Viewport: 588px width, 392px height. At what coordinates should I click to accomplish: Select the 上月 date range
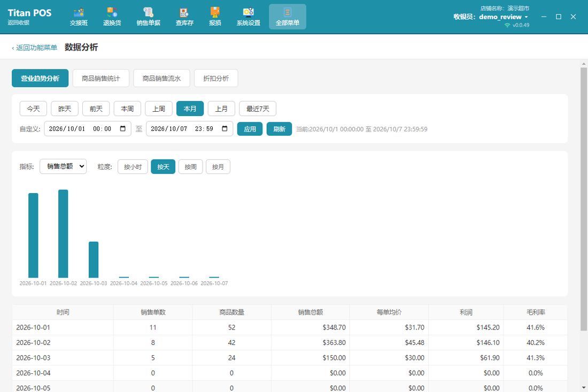coord(221,109)
